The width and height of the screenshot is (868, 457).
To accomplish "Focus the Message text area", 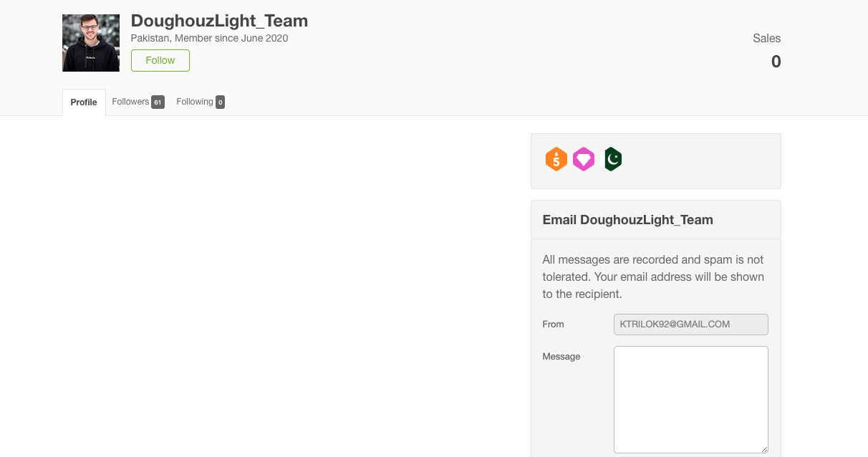I will [x=690, y=399].
